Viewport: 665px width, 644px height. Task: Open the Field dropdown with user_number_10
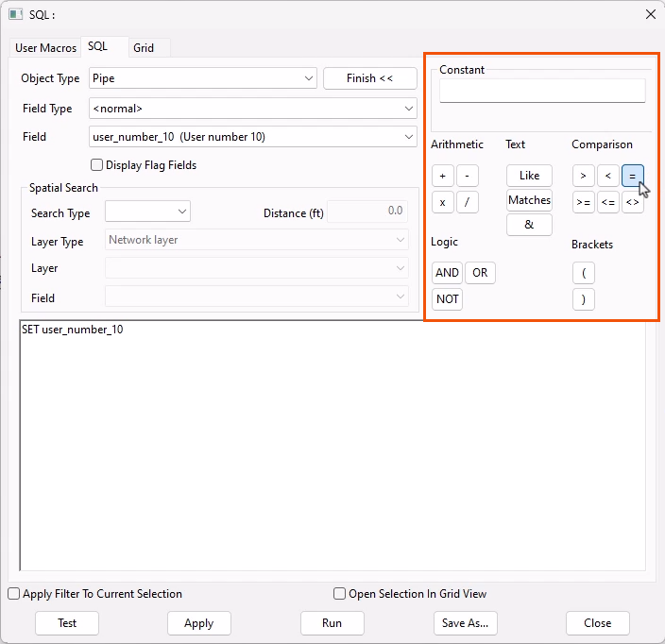(253, 137)
